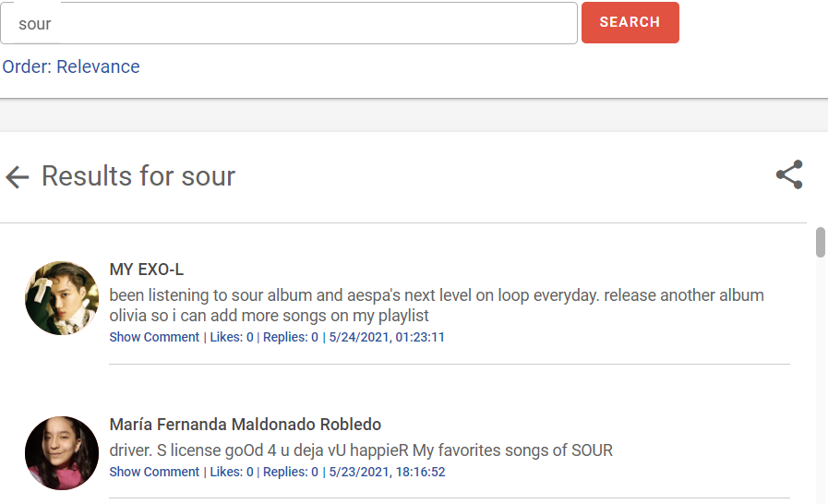Open the Order: Relevance sorting option
The width and height of the screenshot is (828, 504).
(71, 66)
